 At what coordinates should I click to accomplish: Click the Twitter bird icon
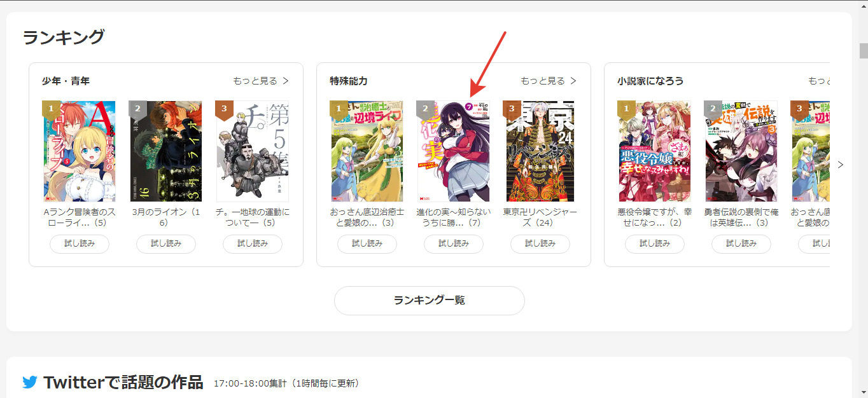tap(30, 382)
